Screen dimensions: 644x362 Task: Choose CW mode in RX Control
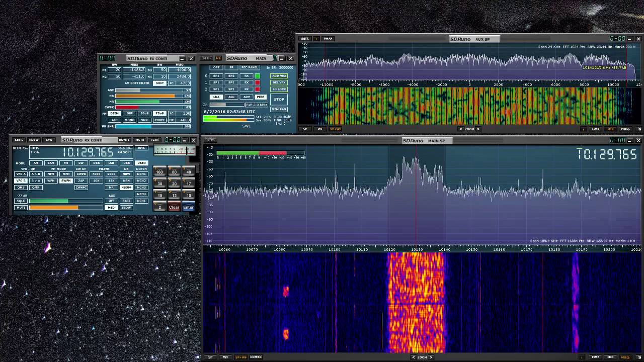click(81, 163)
